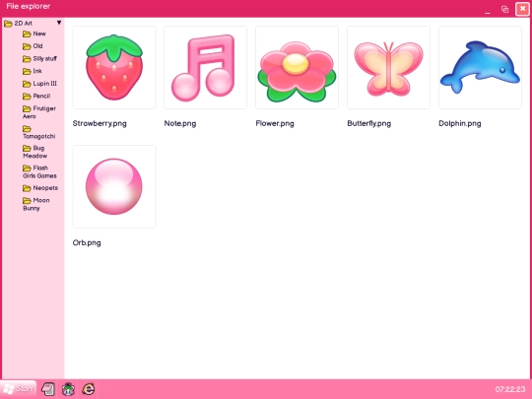Select the Butterfly.png image
This screenshot has height=399, width=532.
[388, 68]
